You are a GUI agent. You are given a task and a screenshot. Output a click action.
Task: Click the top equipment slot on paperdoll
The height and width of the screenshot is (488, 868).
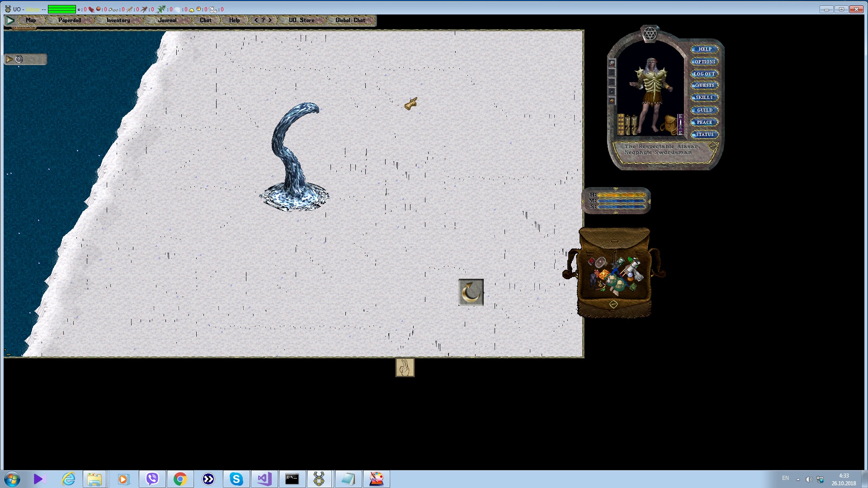612,63
